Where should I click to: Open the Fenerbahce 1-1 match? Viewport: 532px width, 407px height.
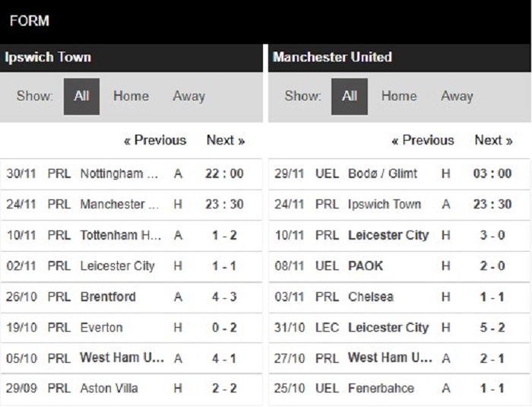[x=399, y=388]
